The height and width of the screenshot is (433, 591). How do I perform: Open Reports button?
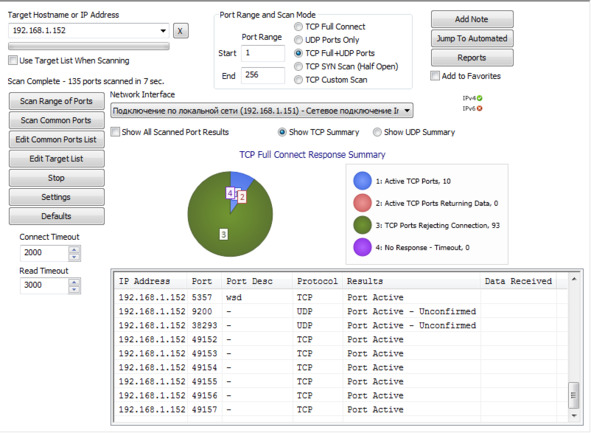pos(472,58)
